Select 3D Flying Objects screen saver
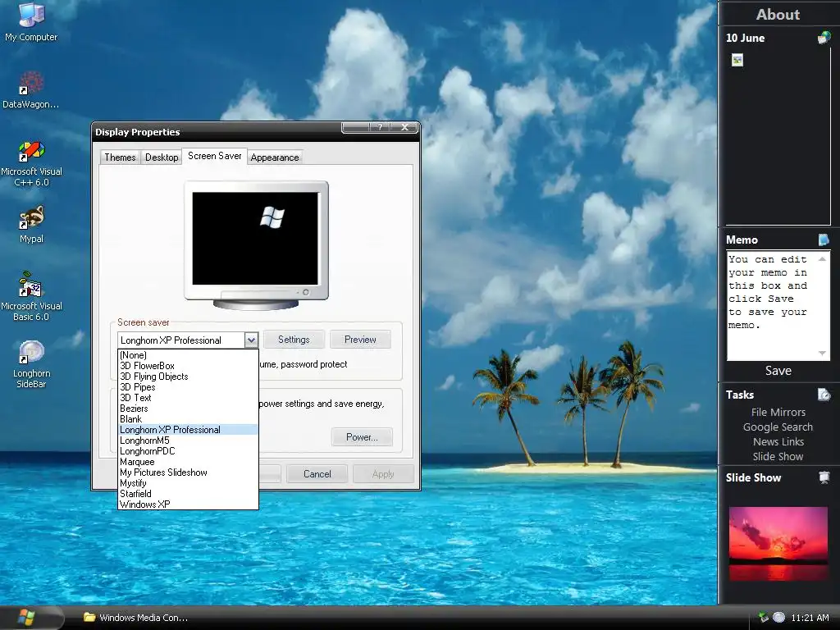The width and height of the screenshot is (840, 630). point(188,377)
